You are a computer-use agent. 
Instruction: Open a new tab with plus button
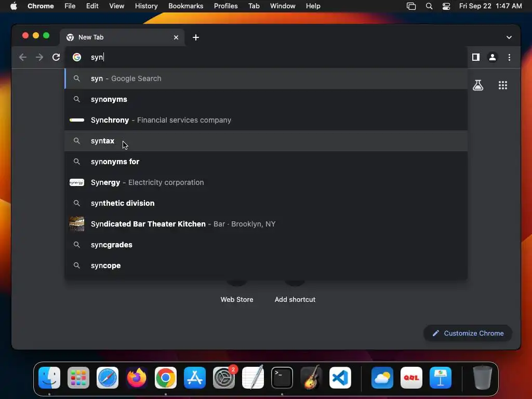[196, 37]
